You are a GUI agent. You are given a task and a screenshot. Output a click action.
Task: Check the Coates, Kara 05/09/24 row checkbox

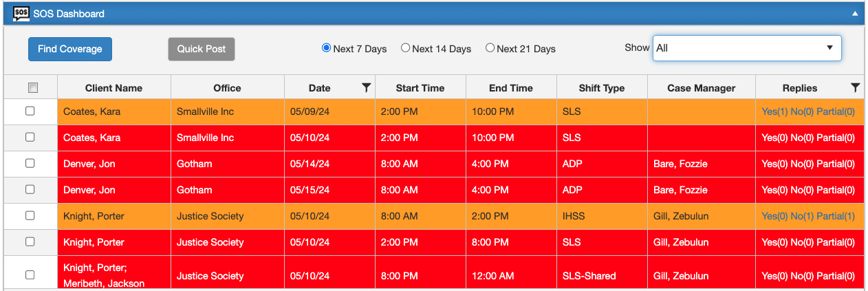pyautogui.click(x=30, y=111)
